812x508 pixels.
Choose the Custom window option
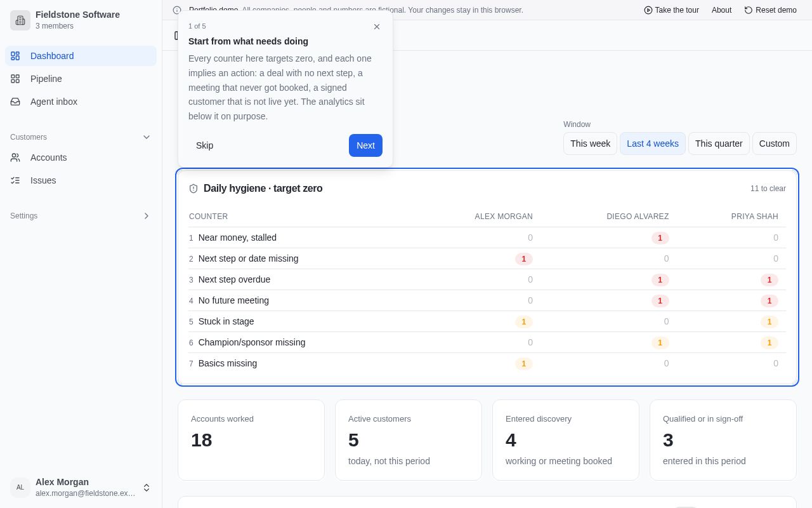(775, 144)
